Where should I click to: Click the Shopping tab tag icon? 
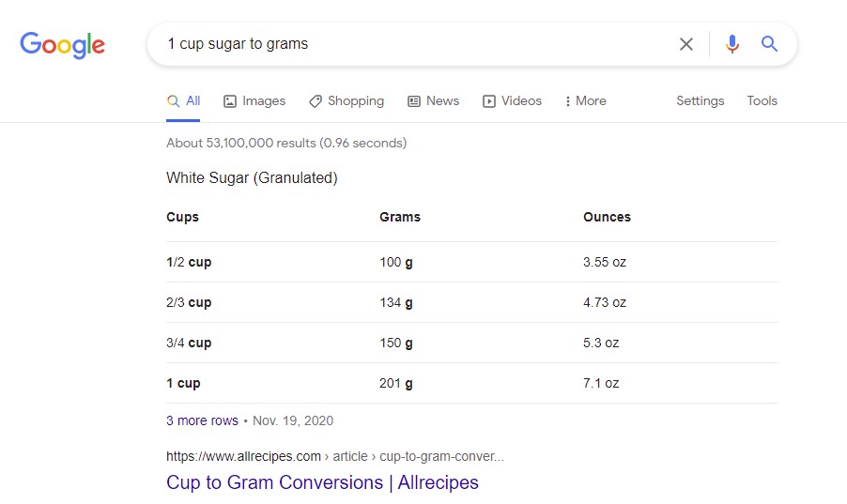point(316,101)
